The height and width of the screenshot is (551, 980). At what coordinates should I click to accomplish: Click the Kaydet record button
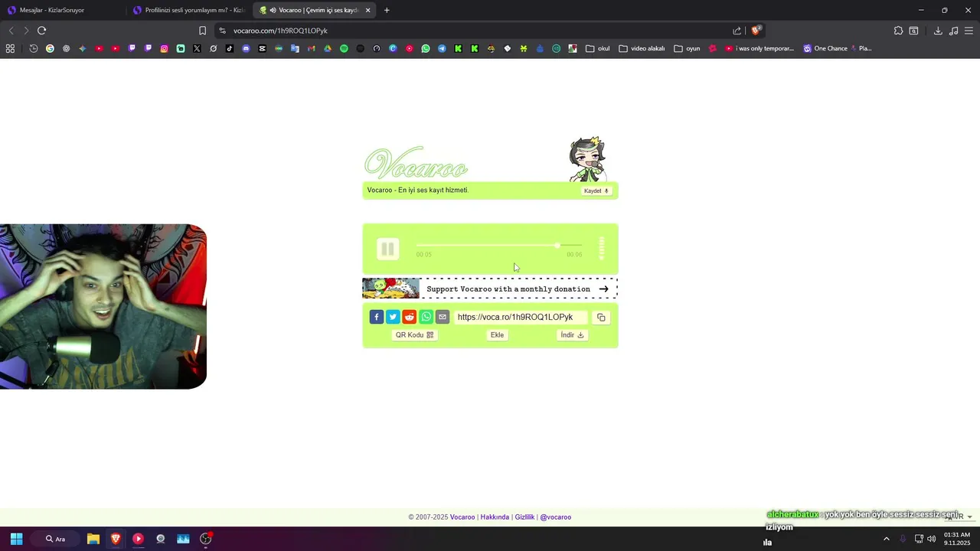point(596,191)
